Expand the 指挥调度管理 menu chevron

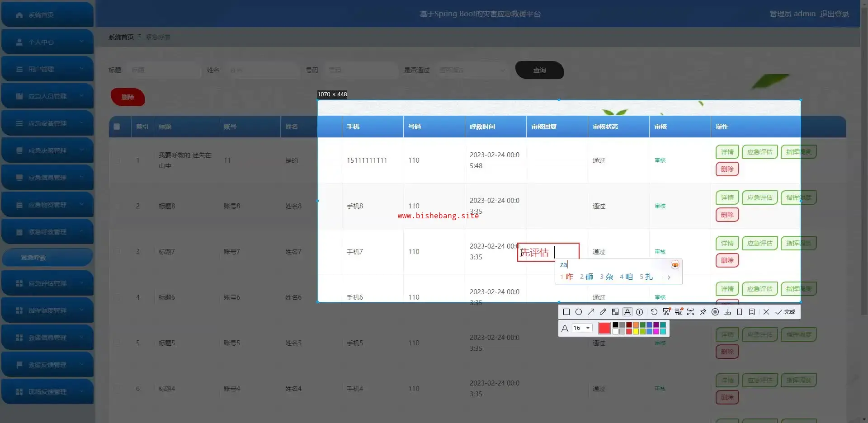[x=81, y=310]
